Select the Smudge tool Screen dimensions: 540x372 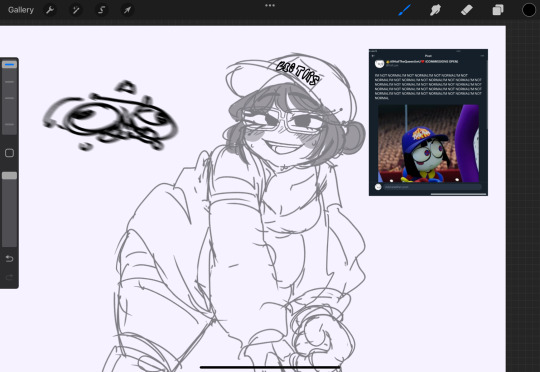pos(435,10)
